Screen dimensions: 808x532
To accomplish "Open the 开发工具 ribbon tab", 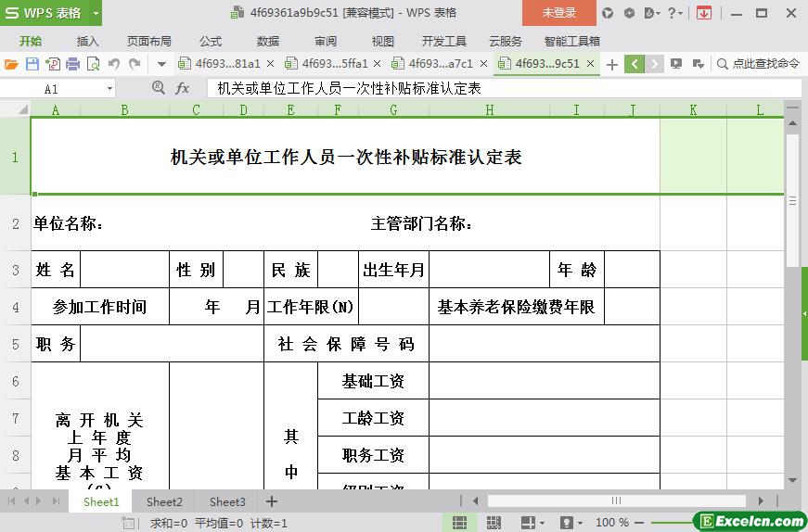I will (x=443, y=41).
